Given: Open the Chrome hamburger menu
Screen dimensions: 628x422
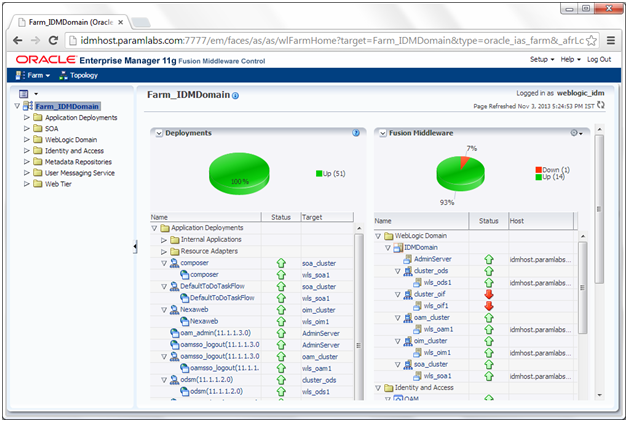Looking at the screenshot, I should pos(610,40).
